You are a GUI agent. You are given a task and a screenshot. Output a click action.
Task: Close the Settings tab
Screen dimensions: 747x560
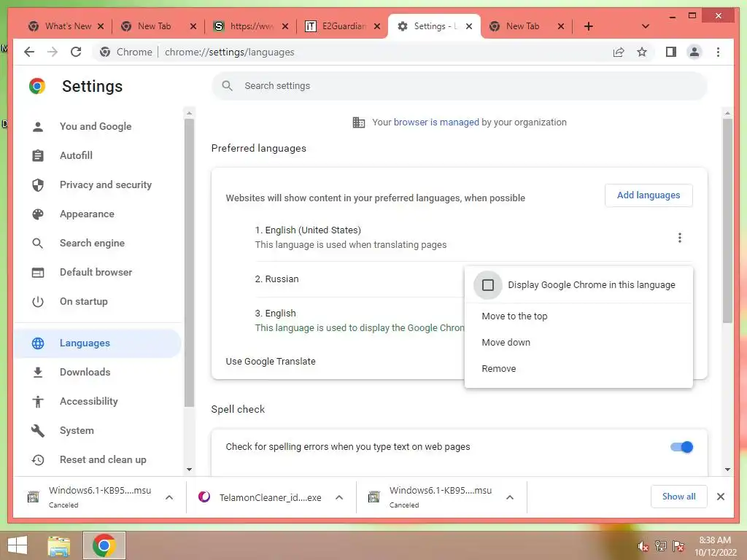pyautogui.click(x=469, y=26)
